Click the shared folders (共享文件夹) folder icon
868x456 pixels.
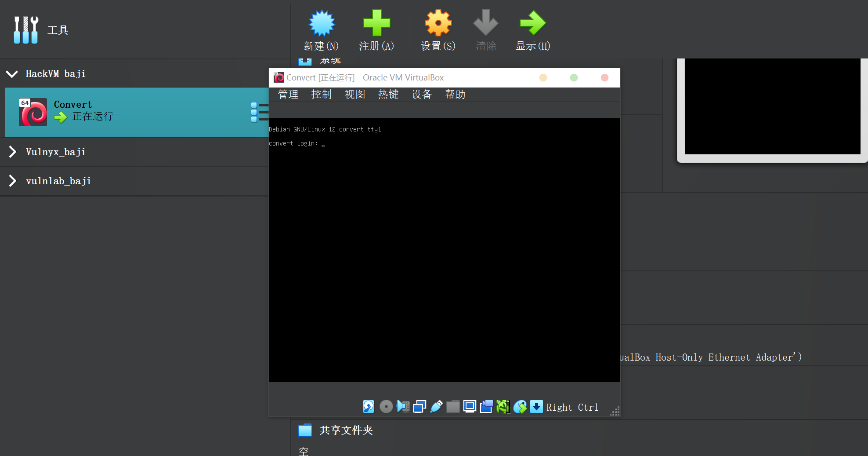(305, 430)
